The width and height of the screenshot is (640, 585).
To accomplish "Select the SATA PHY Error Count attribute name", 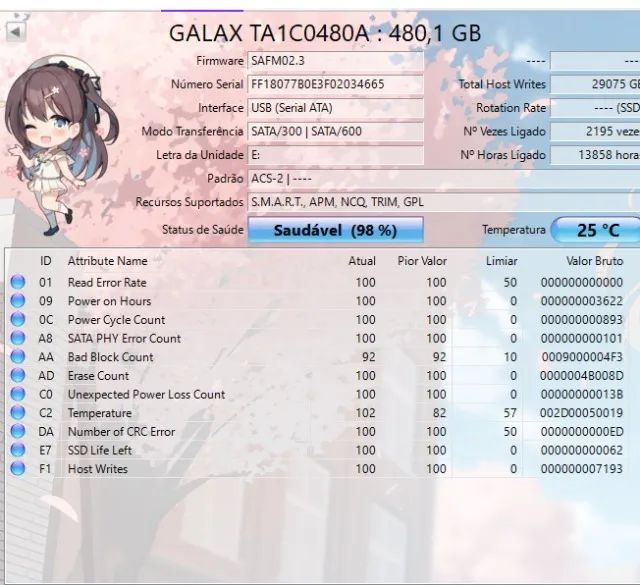I will (124, 338).
